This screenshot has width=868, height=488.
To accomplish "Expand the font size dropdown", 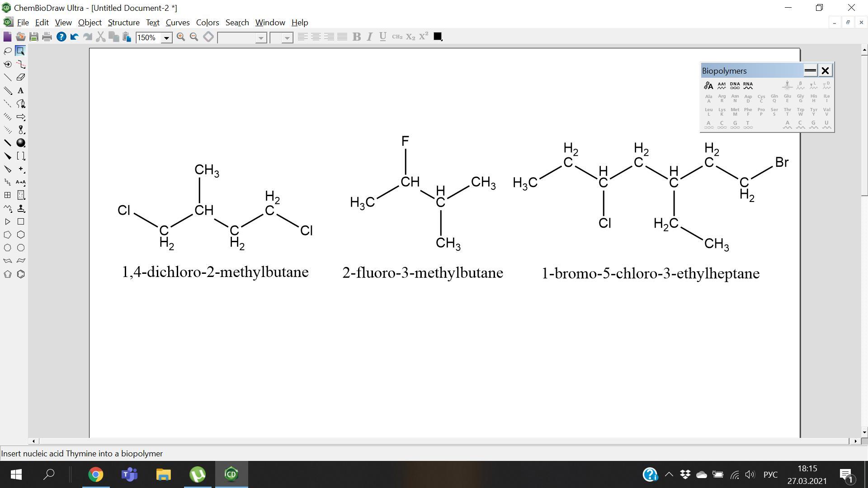I will tap(287, 38).
